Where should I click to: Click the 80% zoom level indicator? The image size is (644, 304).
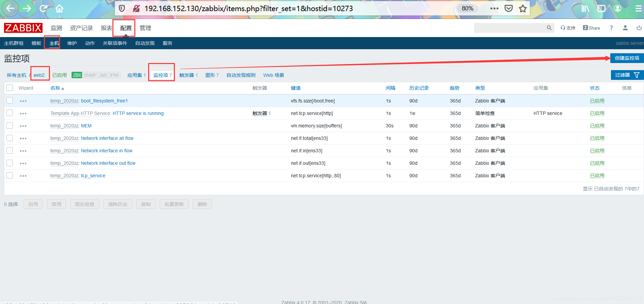coord(467,8)
